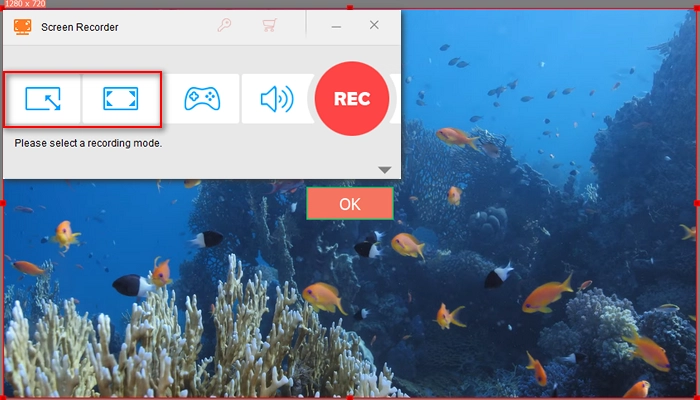Image resolution: width=700 pixels, height=400 pixels.
Task: Minimize the Screen Recorder window
Action: pyautogui.click(x=336, y=27)
